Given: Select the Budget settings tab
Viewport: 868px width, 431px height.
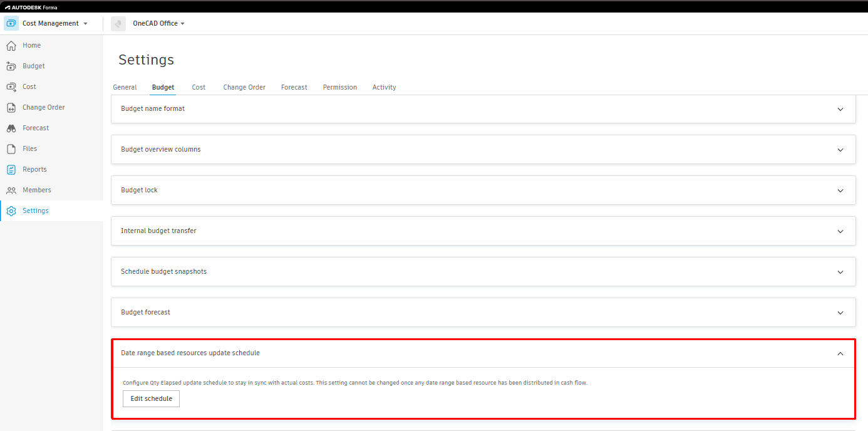Looking at the screenshot, I should [163, 87].
